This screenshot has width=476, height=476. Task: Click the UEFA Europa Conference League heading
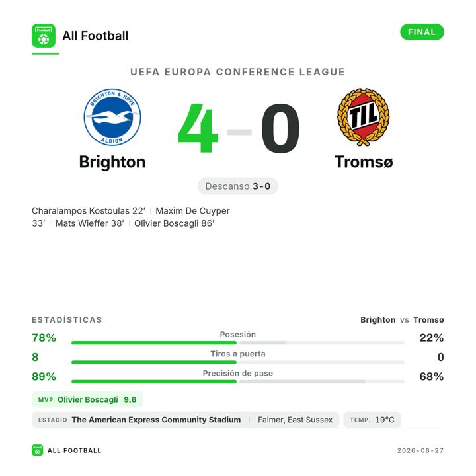tap(238, 72)
